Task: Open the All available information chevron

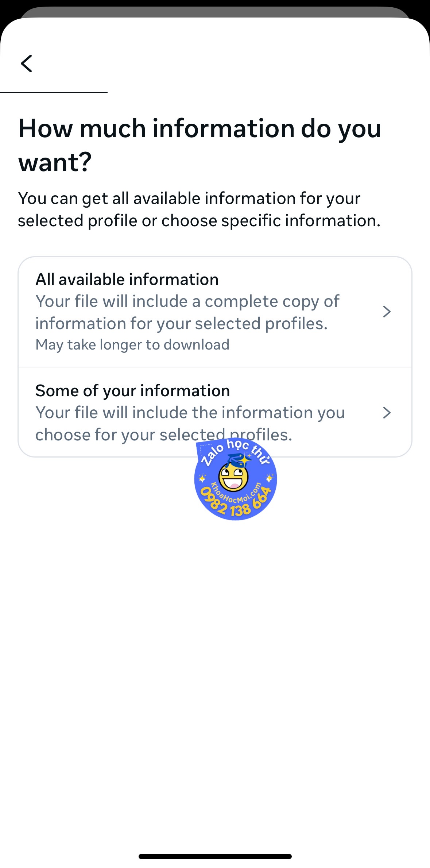Action: (387, 312)
